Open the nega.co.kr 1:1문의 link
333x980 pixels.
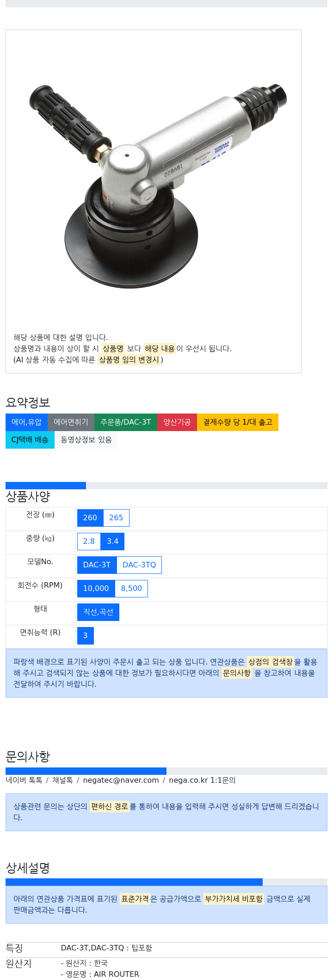coord(202,780)
